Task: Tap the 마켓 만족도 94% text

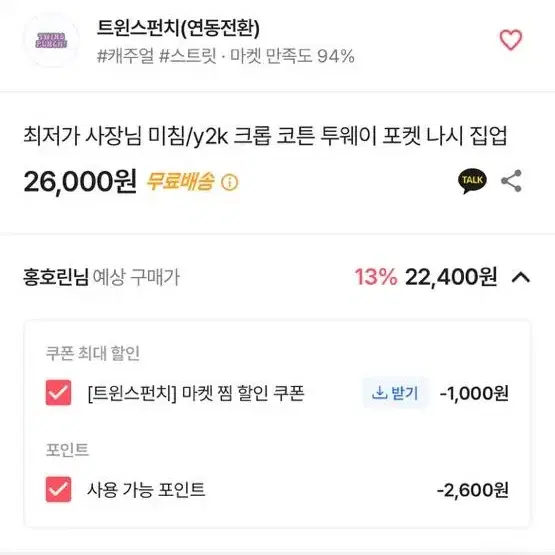Action: [292, 56]
